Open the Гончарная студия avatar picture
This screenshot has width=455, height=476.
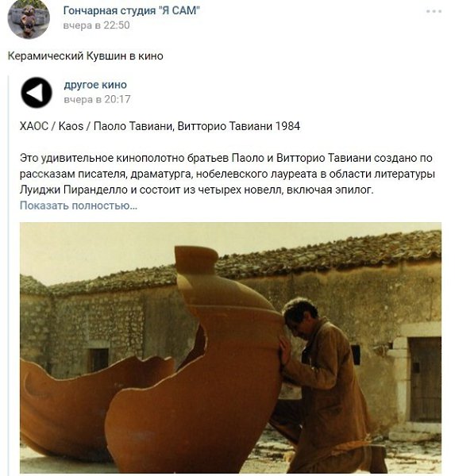tap(29, 19)
